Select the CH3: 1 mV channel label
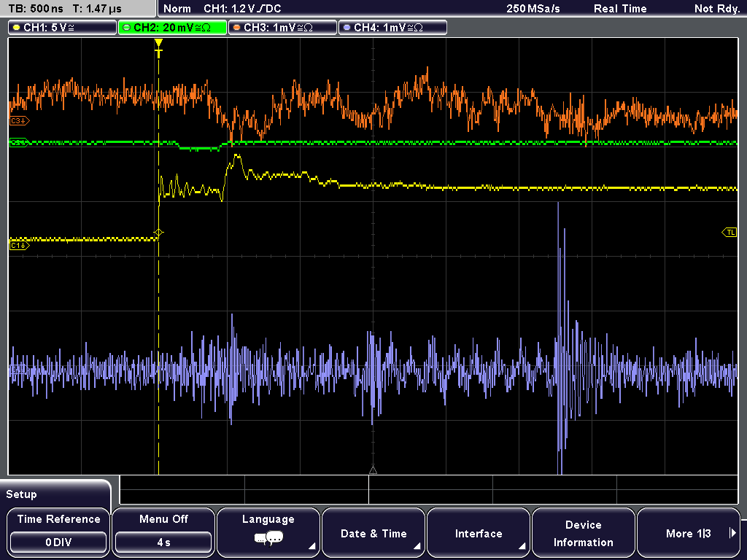 282,28
